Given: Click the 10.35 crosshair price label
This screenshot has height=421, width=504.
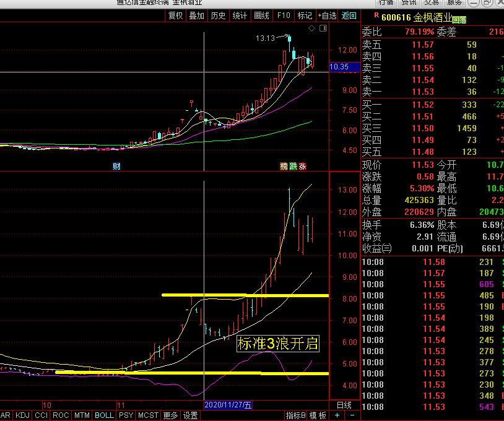Looking at the screenshot, I should click(344, 67).
